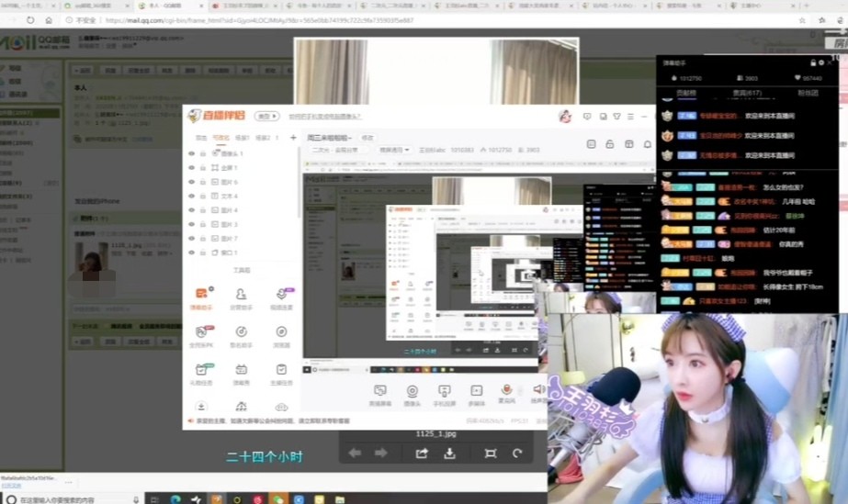
Task: Open the 视频连麦 tool in the toolbox
Action: 281,298
